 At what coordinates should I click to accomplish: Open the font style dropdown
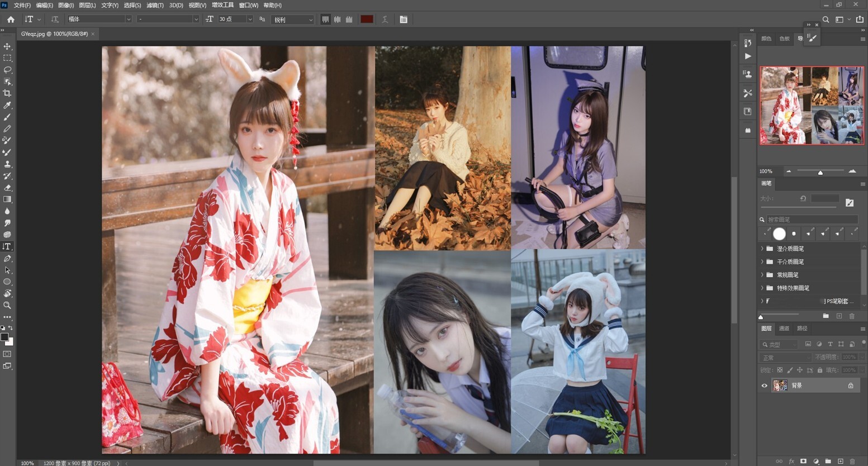pyautogui.click(x=168, y=19)
